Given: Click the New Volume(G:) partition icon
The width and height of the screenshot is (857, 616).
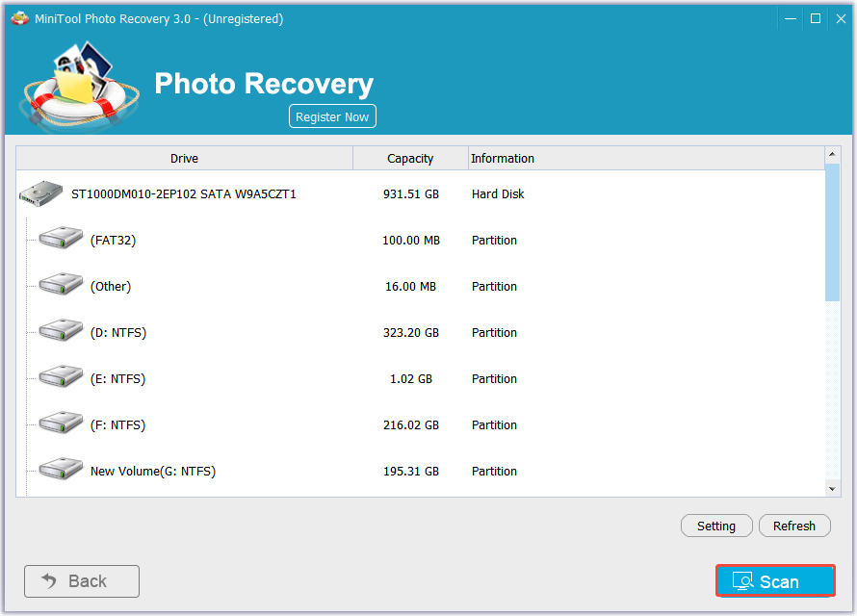Looking at the screenshot, I should pos(61,468).
